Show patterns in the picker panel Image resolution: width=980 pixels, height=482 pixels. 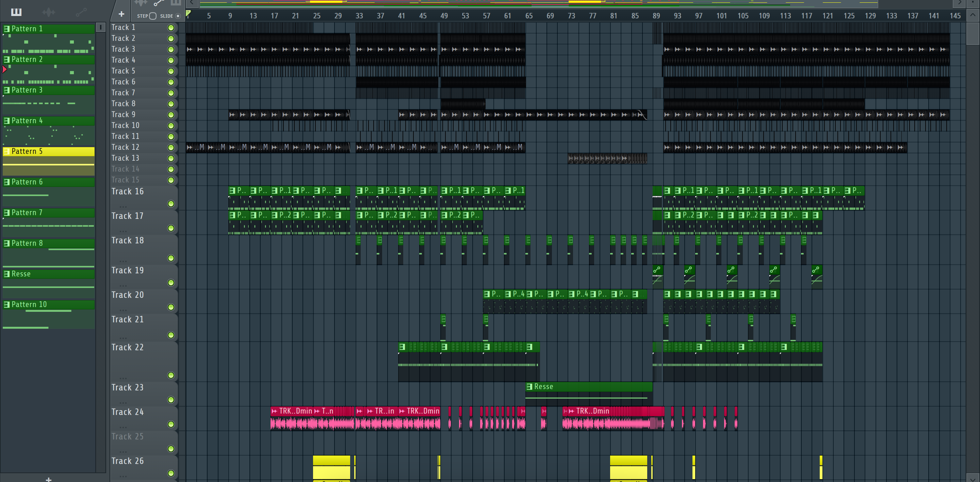[x=16, y=12]
